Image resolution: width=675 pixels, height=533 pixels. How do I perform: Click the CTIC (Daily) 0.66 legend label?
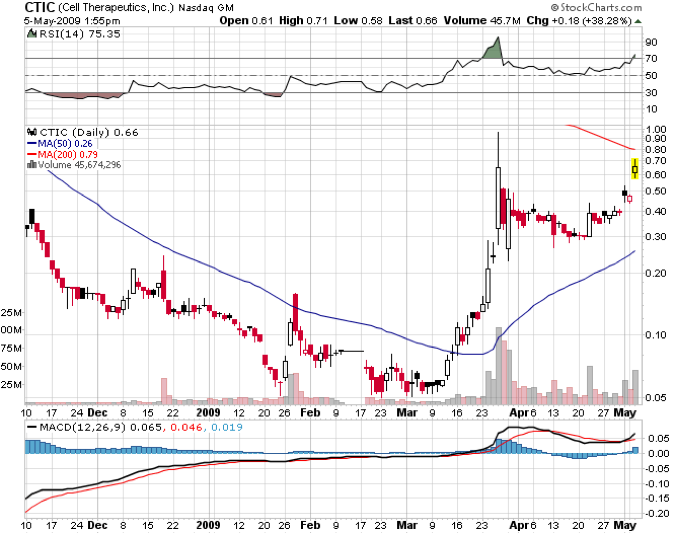point(89,133)
